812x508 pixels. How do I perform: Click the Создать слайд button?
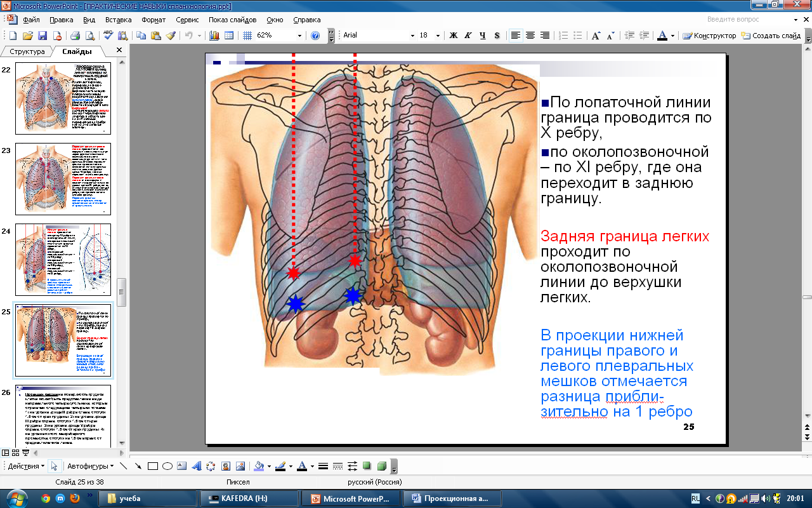pyautogui.click(x=771, y=36)
